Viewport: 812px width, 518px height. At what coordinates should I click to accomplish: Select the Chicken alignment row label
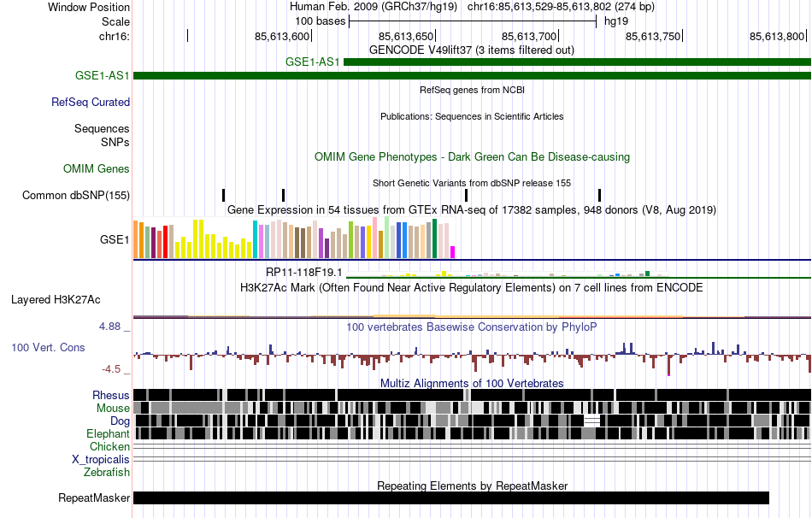click(x=109, y=446)
